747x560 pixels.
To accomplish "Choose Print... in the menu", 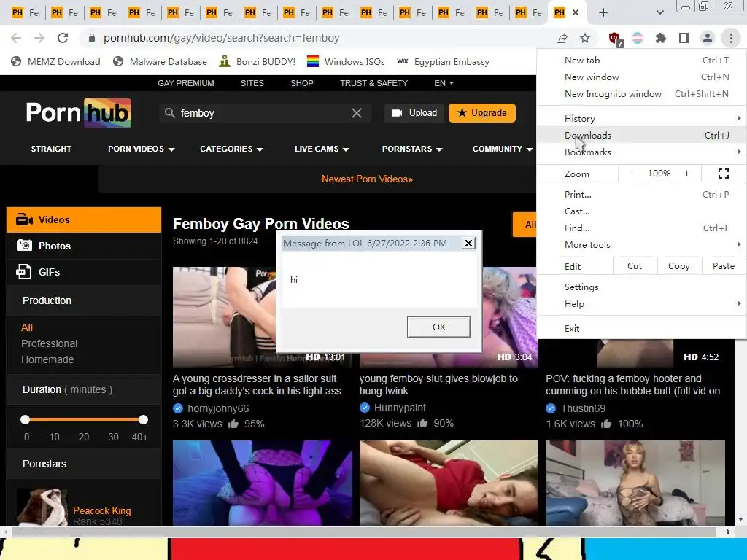I will click(x=641, y=194).
